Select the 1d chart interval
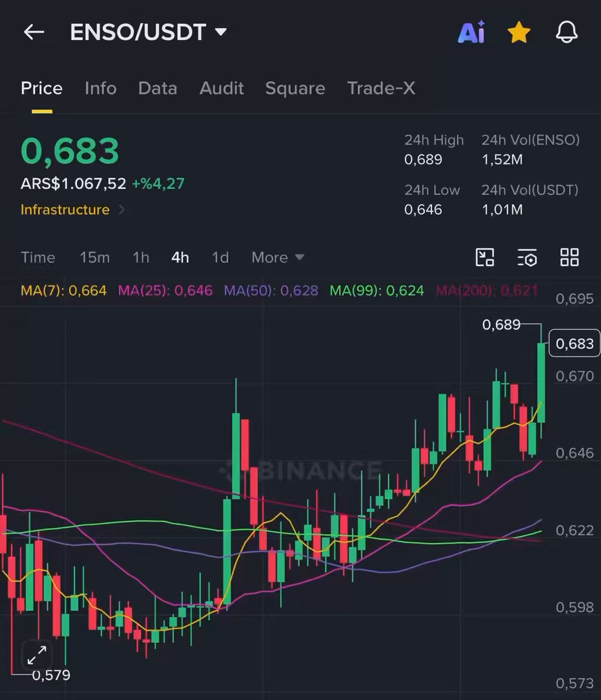The height and width of the screenshot is (700, 601). (x=220, y=257)
